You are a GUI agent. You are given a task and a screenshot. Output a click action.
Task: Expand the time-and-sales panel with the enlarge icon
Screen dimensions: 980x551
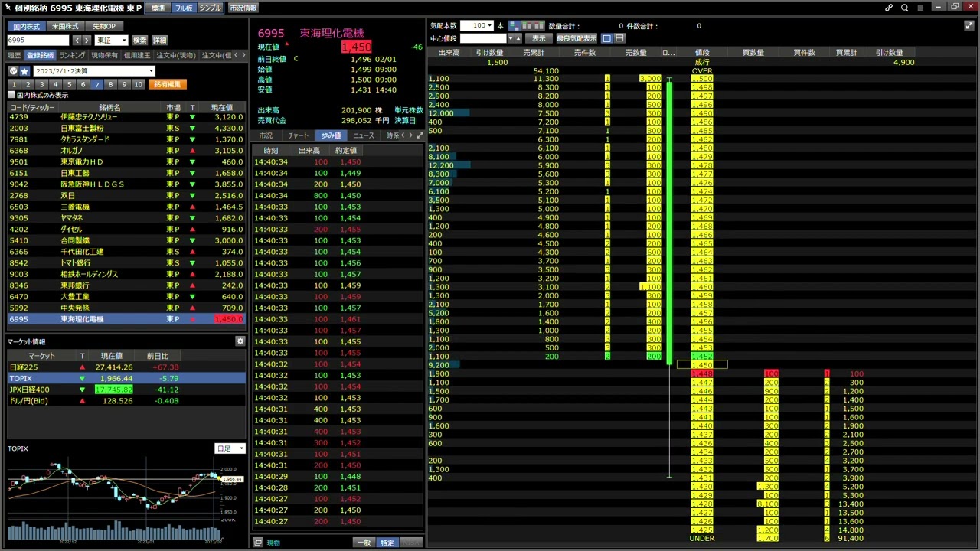[420, 135]
